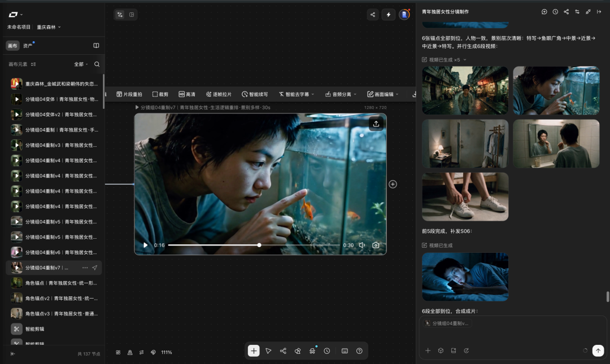Click the locate icon on 分镜组04重制v7 row
Image resolution: width=610 pixels, height=364 pixels.
coord(94,267)
